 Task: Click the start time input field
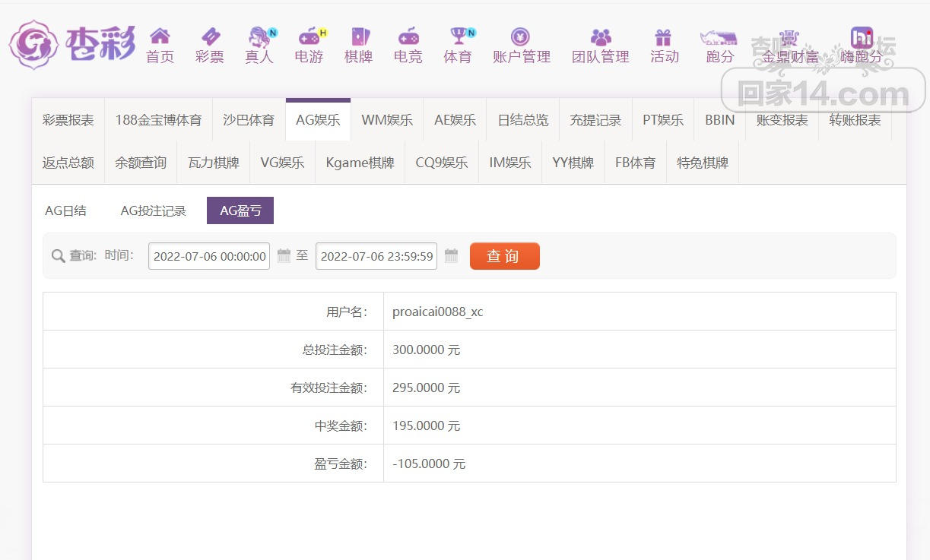pos(209,256)
